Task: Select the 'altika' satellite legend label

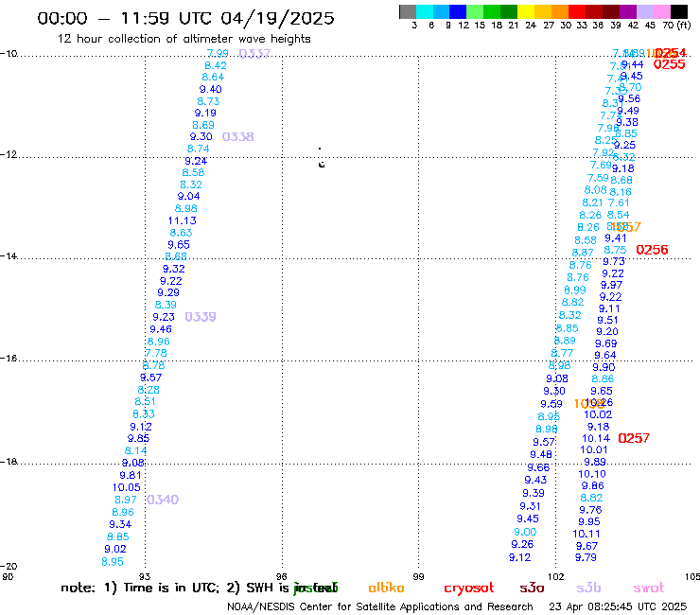Action: click(x=386, y=588)
